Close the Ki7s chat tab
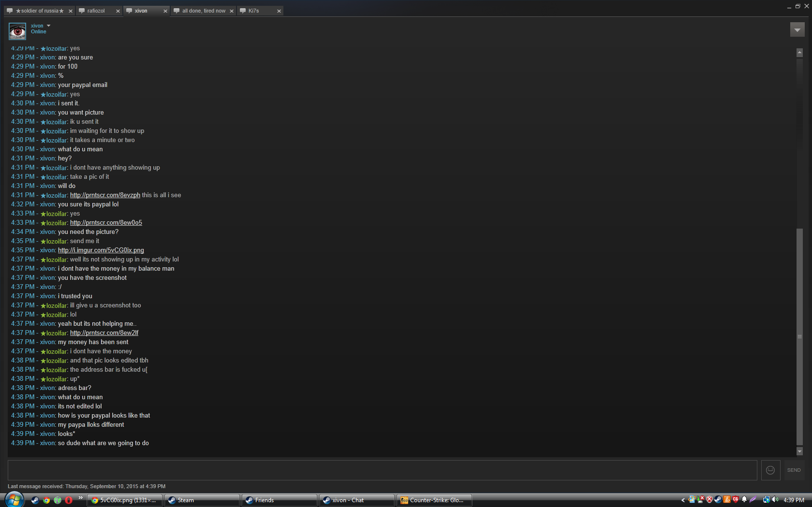The width and height of the screenshot is (812, 507). (x=279, y=11)
